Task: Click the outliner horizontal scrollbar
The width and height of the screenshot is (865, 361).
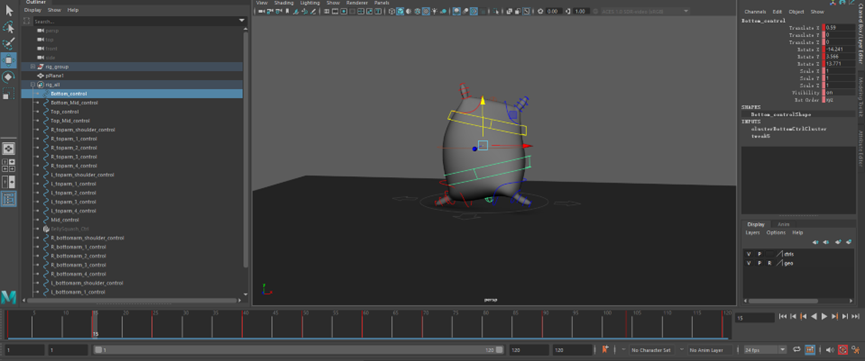Action: [x=131, y=301]
